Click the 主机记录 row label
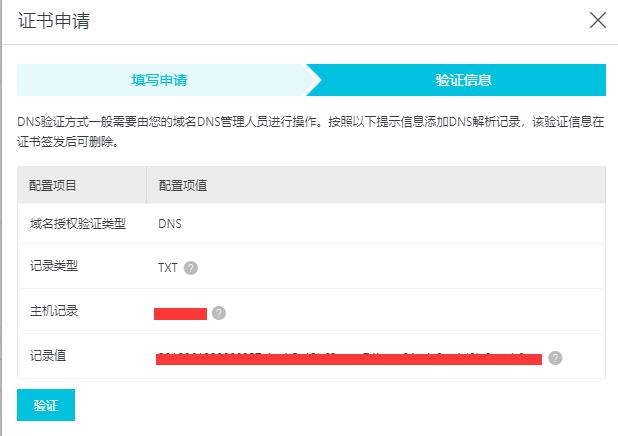The height and width of the screenshot is (436, 618). [x=53, y=311]
